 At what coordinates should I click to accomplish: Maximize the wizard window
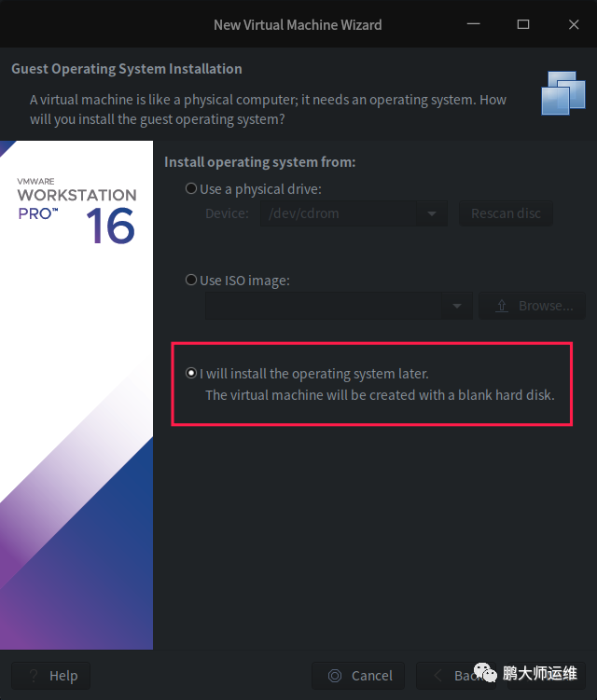523,24
